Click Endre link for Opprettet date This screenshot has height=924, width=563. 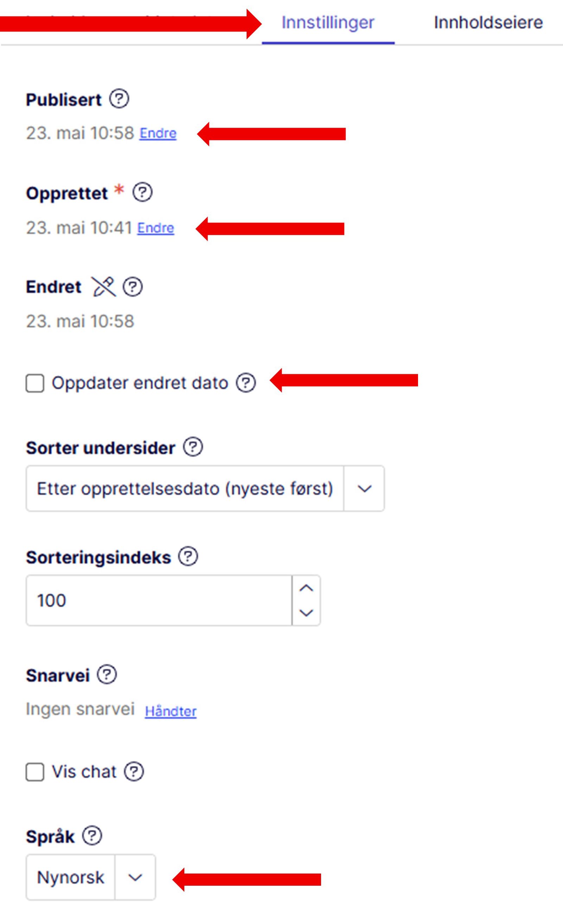click(156, 228)
